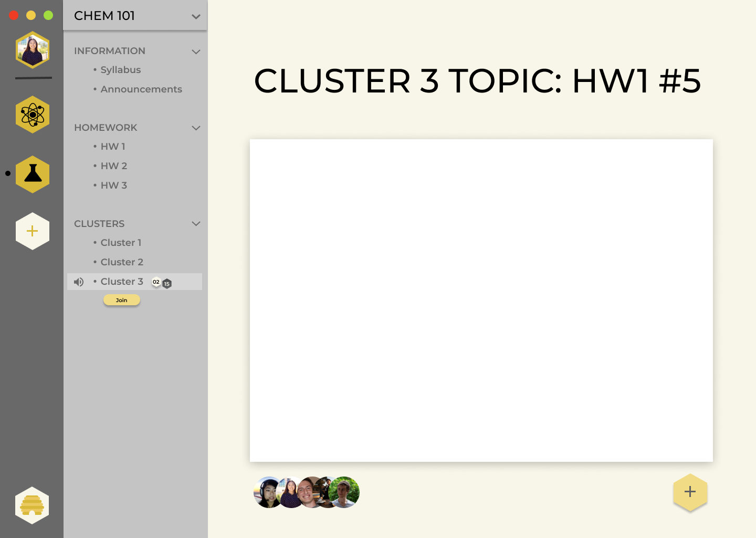Viewport: 756px width, 538px height.
Task: Click the green maximize window button
Action: click(x=48, y=15)
